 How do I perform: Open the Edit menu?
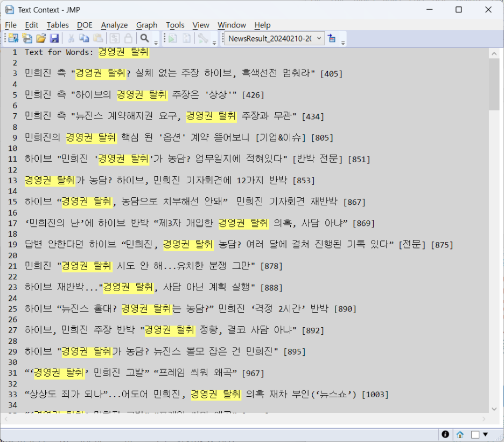point(31,25)
